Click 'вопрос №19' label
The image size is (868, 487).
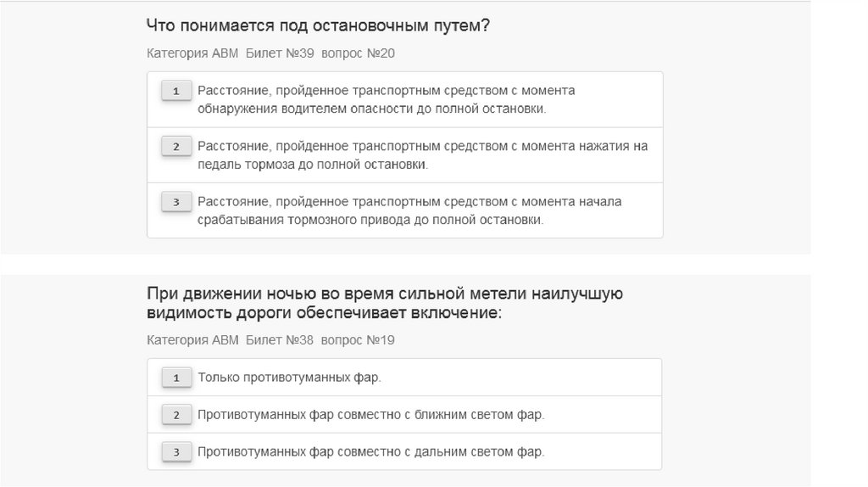click(358, 340)
